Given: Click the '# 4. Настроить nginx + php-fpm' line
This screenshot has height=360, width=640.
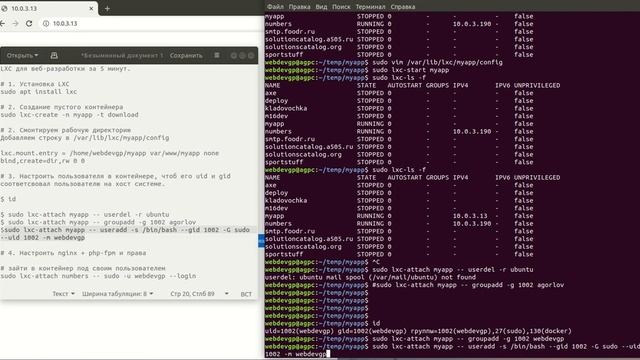Looking at the screenshot, I should [73, 253].
